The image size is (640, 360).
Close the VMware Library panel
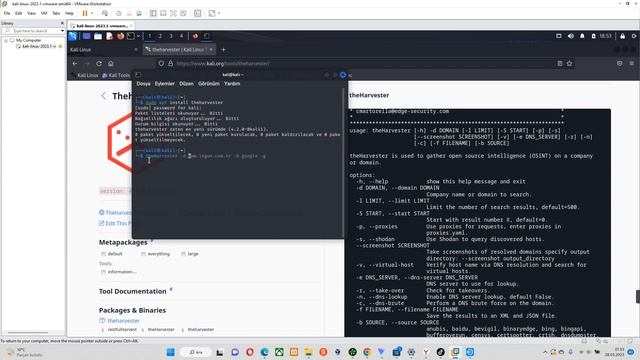click(x=62, y=23)
